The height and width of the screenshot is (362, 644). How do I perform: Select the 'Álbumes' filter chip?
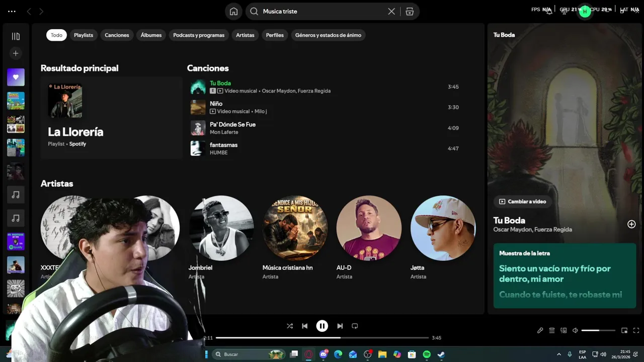(151, 35)
